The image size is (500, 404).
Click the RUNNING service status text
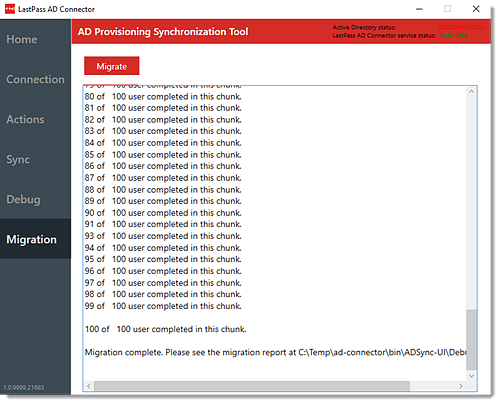tap(453, 35)
